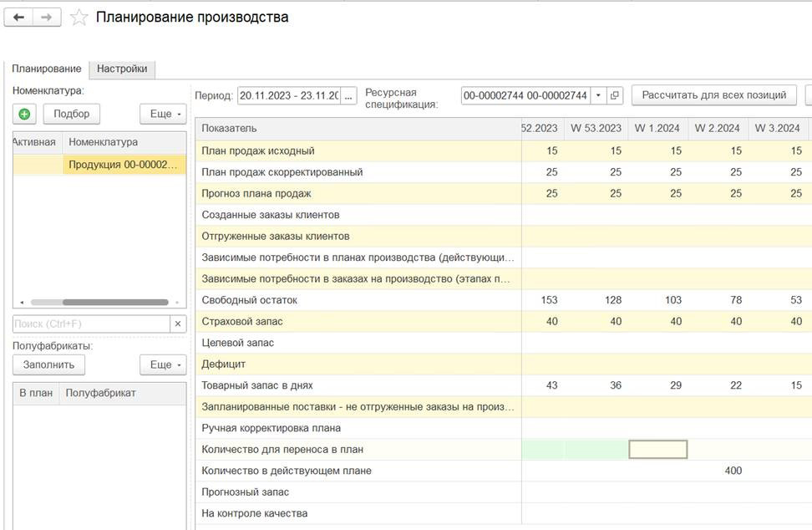Click Рассчитать для всех позиций button
Viewport: 812px width, 530px height.
click(x=713, y=95)
